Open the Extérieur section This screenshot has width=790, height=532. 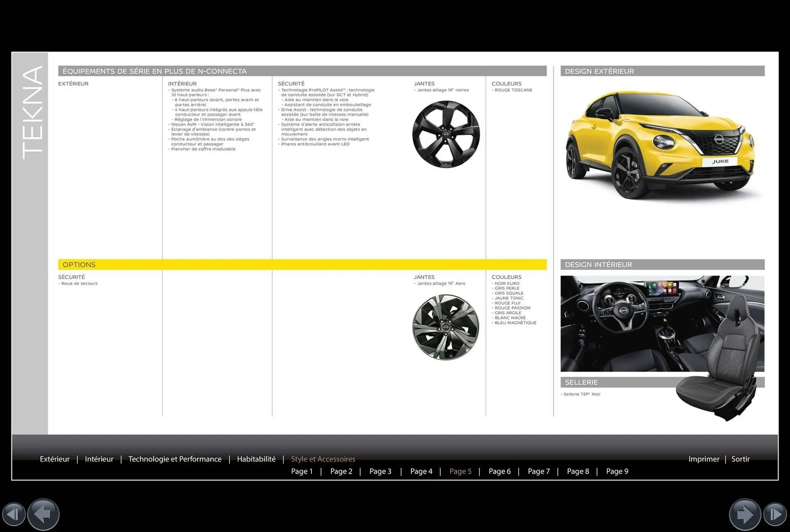coord(55,459)
